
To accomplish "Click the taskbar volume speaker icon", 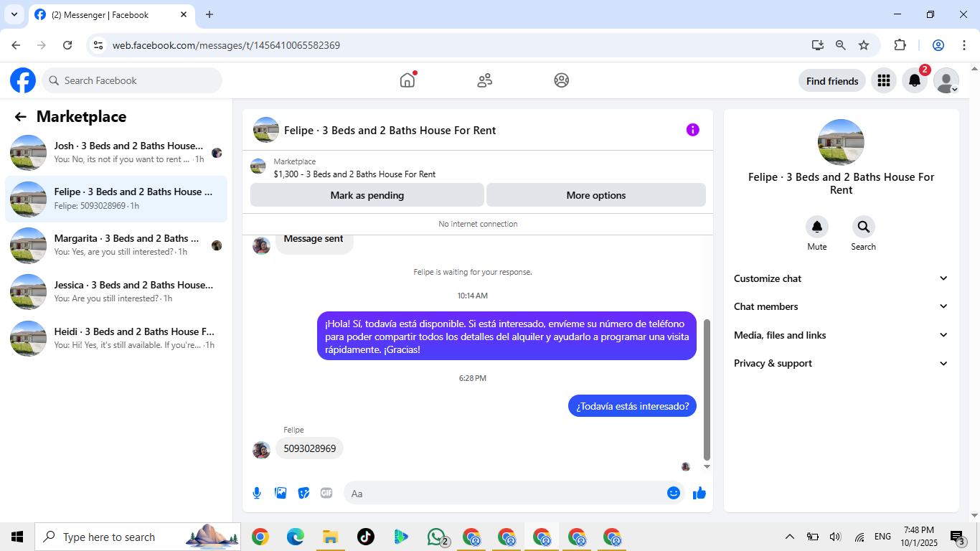I will pyautogui.click(x=835, y=537).
